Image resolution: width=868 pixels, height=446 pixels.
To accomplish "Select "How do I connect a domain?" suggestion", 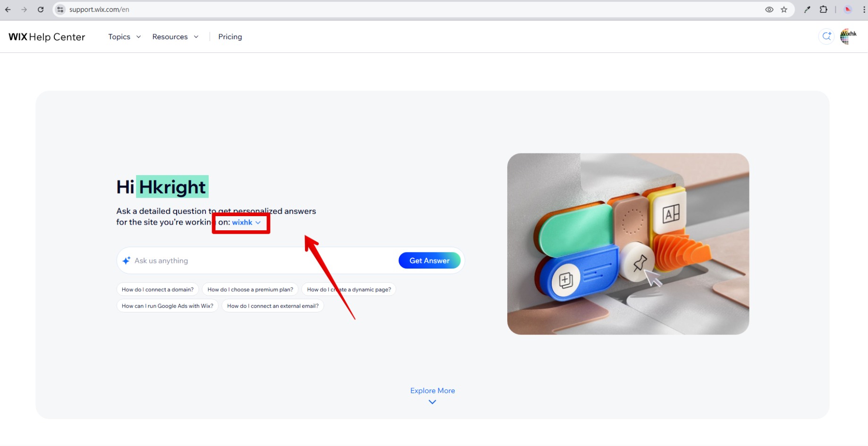I will tap(157, 289).
